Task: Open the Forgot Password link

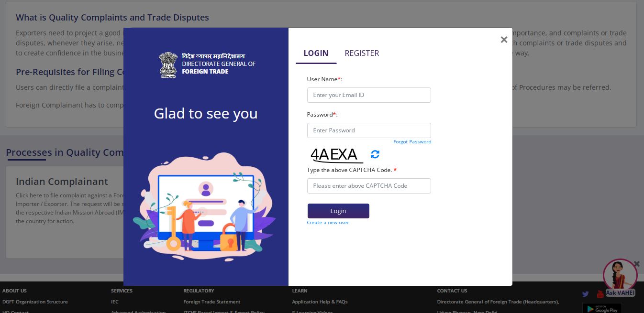Action: tap(412, 142)
